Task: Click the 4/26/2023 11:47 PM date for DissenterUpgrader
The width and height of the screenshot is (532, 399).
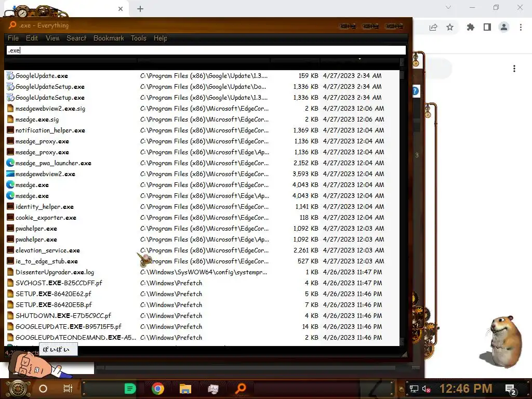Action: 353,272
